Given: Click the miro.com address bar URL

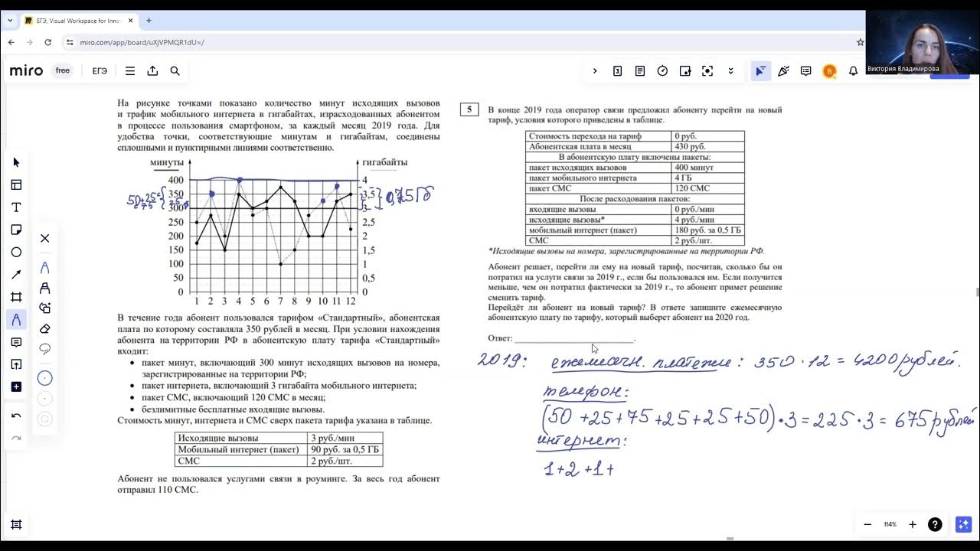Looking at the screenshot, I should pyautogui.click(x=142, y=42).
